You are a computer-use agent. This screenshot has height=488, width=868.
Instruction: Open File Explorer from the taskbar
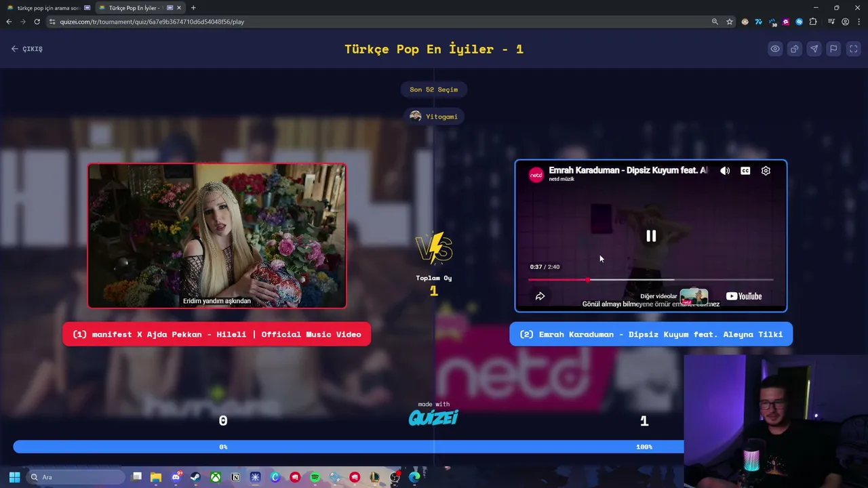tap(156, 477)
